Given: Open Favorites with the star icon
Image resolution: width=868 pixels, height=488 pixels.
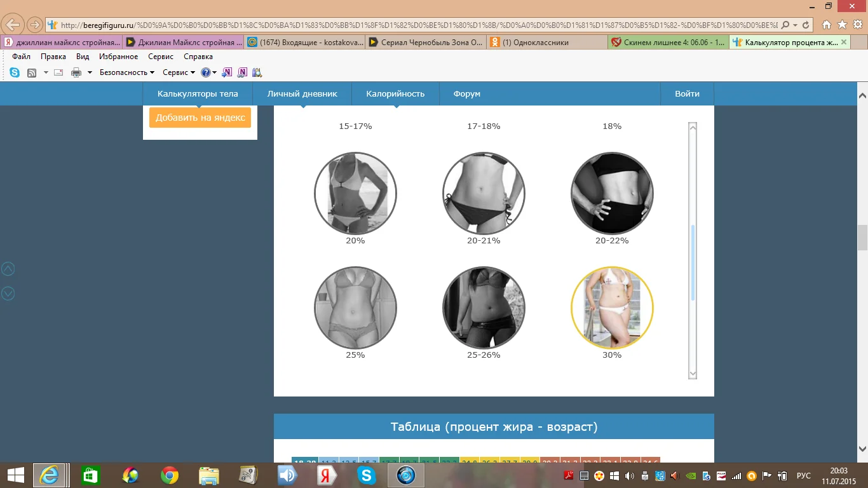Looking at the screenshot, I should [842, 25].
